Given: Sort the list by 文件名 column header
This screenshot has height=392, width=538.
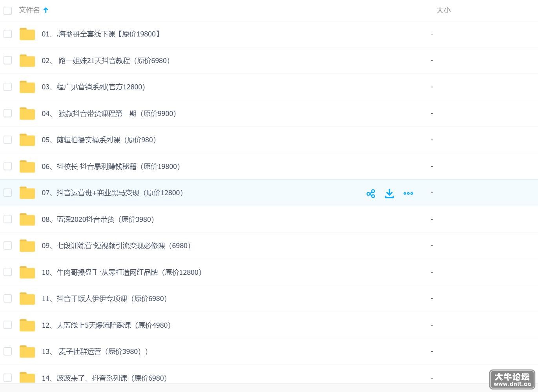Looking at the screenshot, I should (29, 10).
